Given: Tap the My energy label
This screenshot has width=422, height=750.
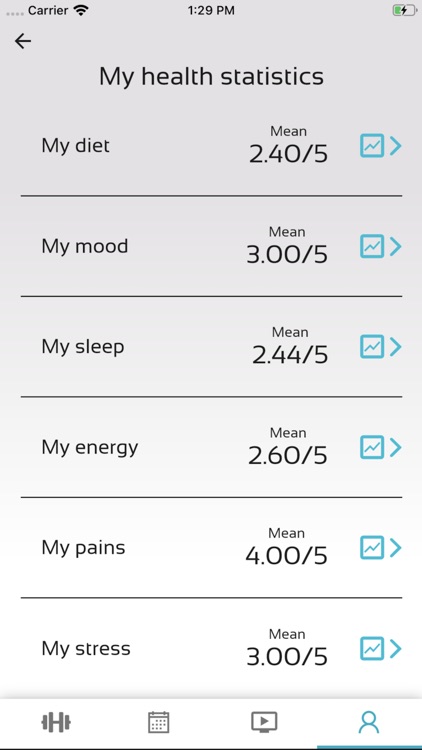Looking at the screenshot, I should [x=90, y=448].
